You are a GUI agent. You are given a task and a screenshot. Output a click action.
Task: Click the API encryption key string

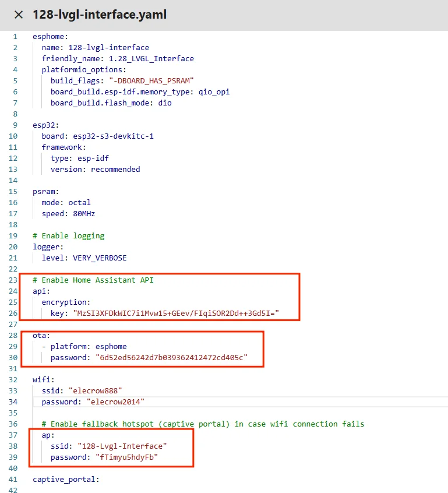[176, 313]
